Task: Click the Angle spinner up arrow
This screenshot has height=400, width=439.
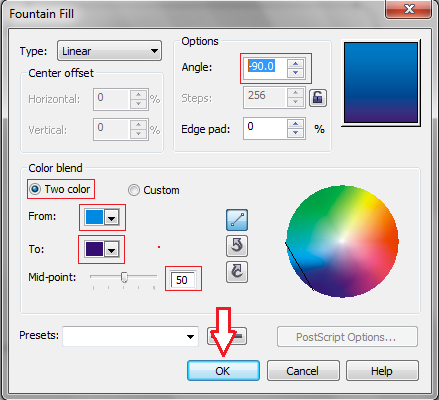Action: (x=295, y=64)
